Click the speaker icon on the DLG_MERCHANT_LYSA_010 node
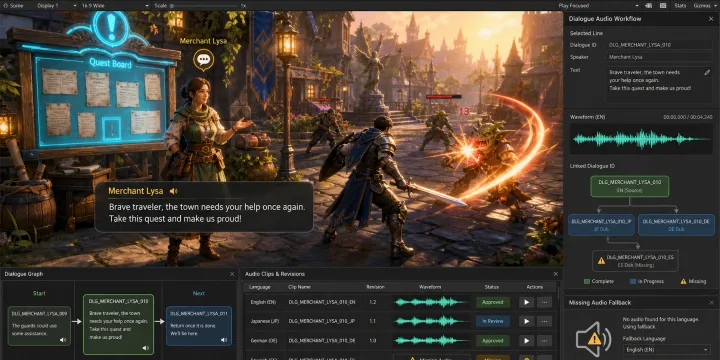Screen dimensions: 720x360 pyautogui.click(x=145, y=348)
